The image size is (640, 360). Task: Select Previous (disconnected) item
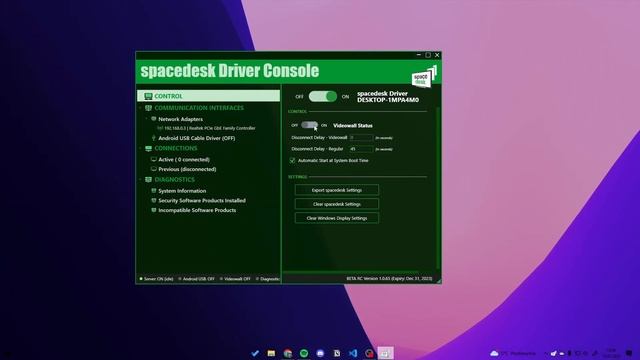[187, 169]
